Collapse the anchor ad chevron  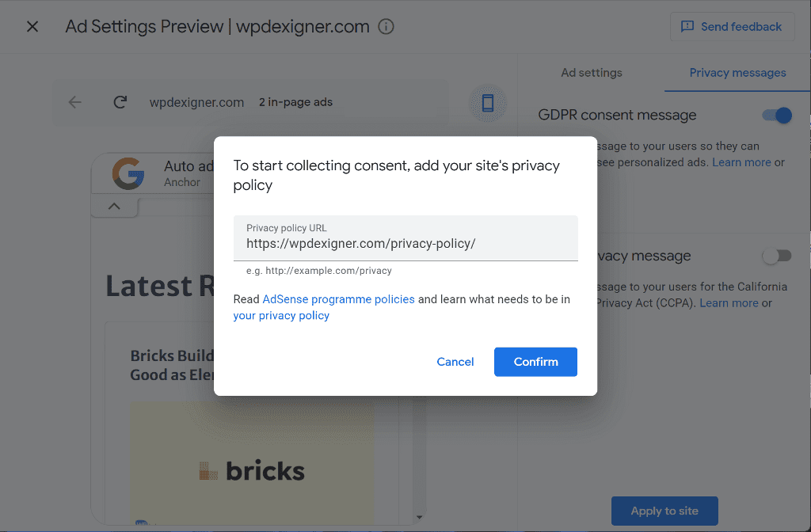pos(114,207)
